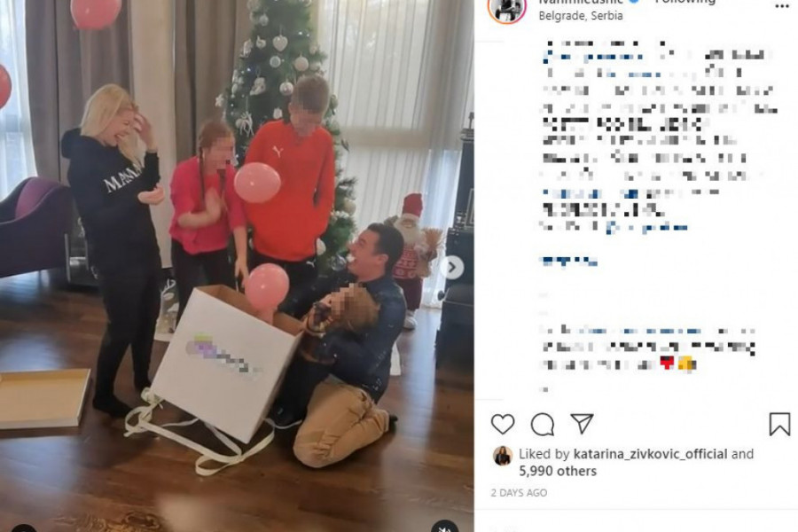Image resolution: width=798 pixels, height=532 pixels.
Task: Click the blue verified badge beside the username
Action: [x=634, y=2]
